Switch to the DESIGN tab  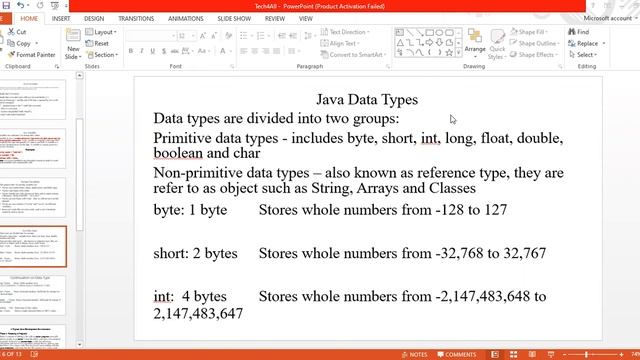94,18
